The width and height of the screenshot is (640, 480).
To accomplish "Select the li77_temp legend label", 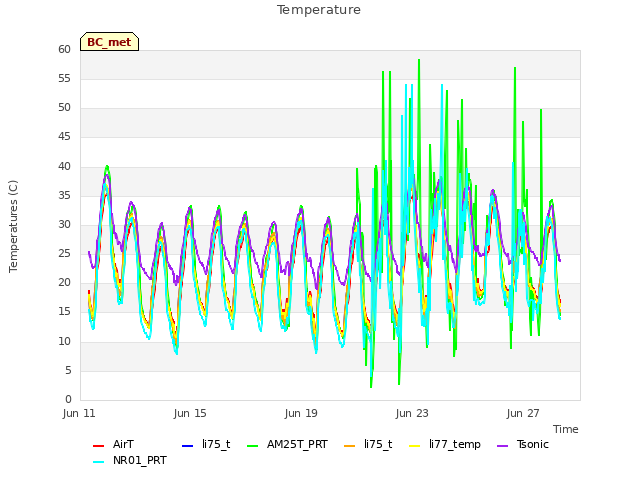I will pyautogui.click(x=455, y=445).
